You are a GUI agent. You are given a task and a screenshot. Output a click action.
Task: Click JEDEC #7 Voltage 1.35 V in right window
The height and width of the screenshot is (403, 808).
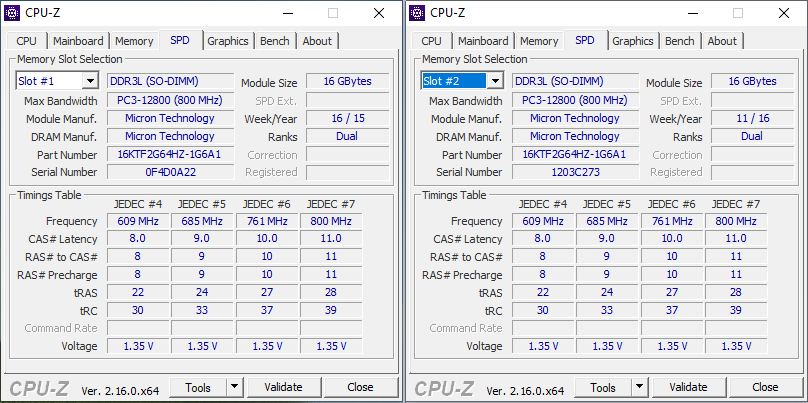click(x=736, y=346)
